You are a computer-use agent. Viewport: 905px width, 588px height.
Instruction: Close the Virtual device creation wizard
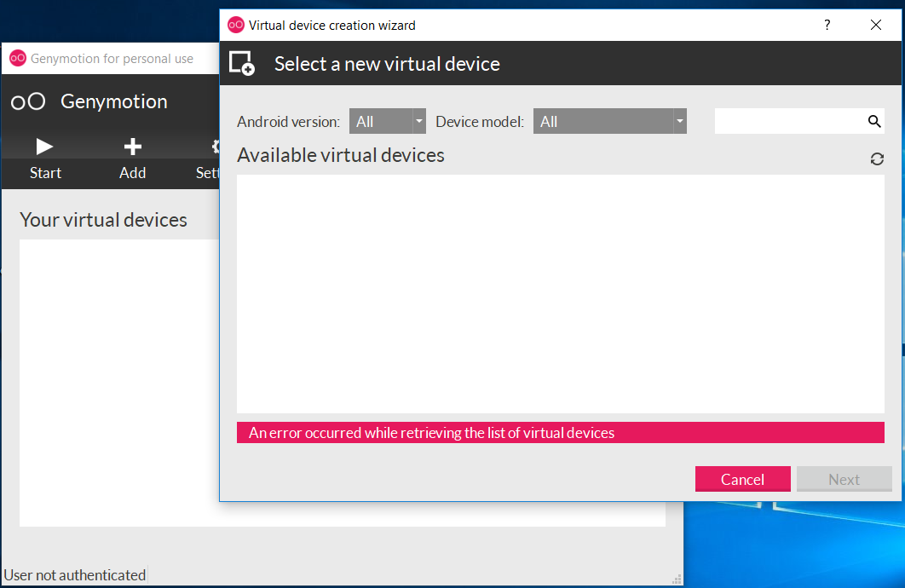pos(875,25)
